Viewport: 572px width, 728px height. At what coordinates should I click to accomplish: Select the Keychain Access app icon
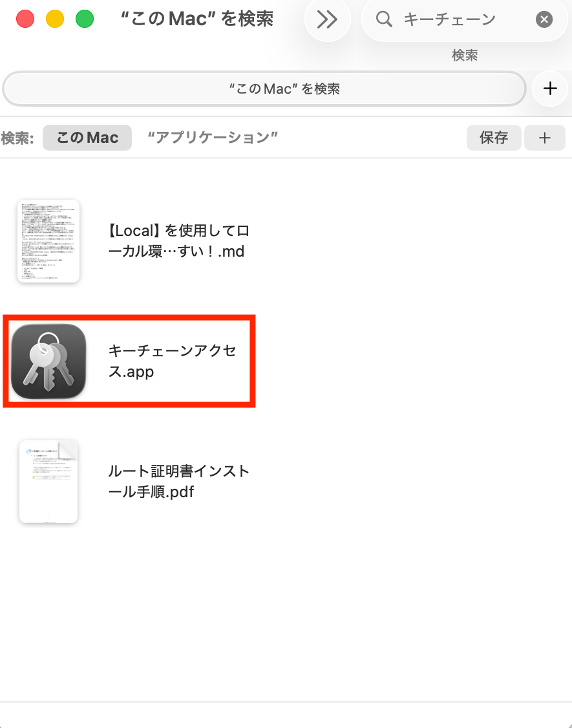pyautogui.click(x=48, y=361)
